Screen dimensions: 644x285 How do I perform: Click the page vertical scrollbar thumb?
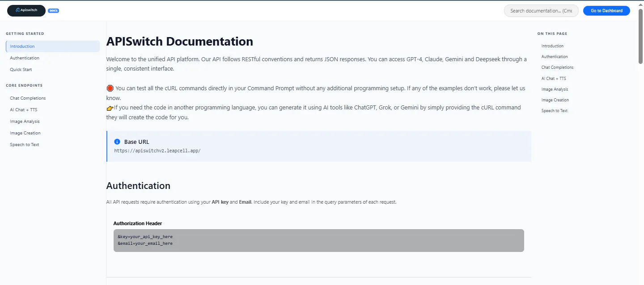641,37
